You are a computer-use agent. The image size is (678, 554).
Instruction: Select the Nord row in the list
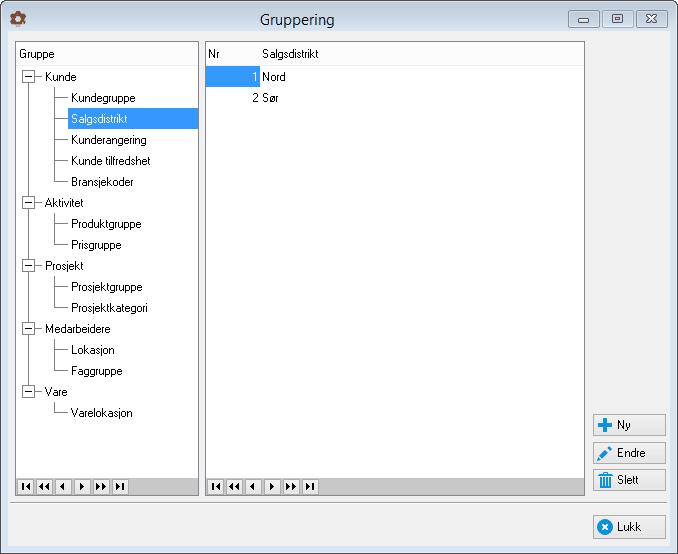pos(395,77)
